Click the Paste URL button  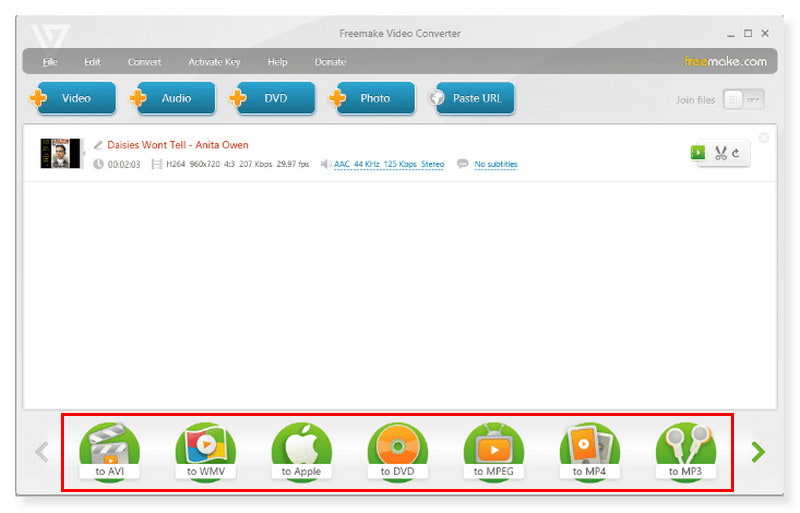tap(472, 98)
